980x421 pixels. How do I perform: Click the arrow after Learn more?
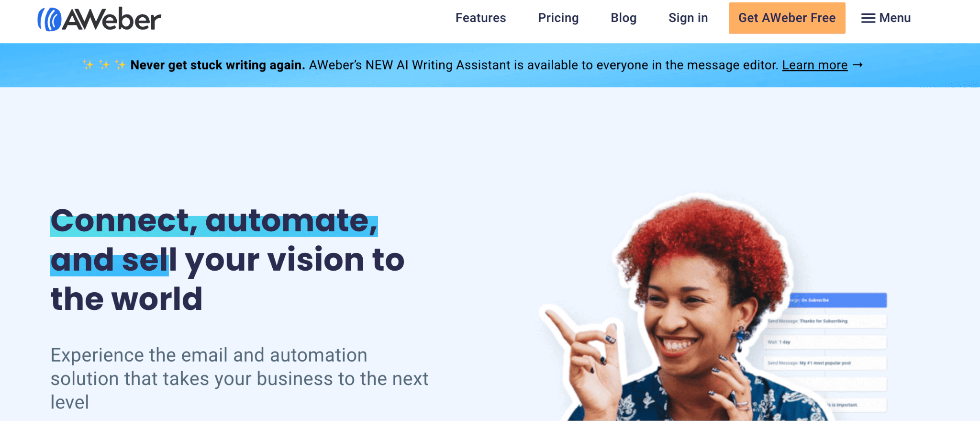click(x=857, y=65)
